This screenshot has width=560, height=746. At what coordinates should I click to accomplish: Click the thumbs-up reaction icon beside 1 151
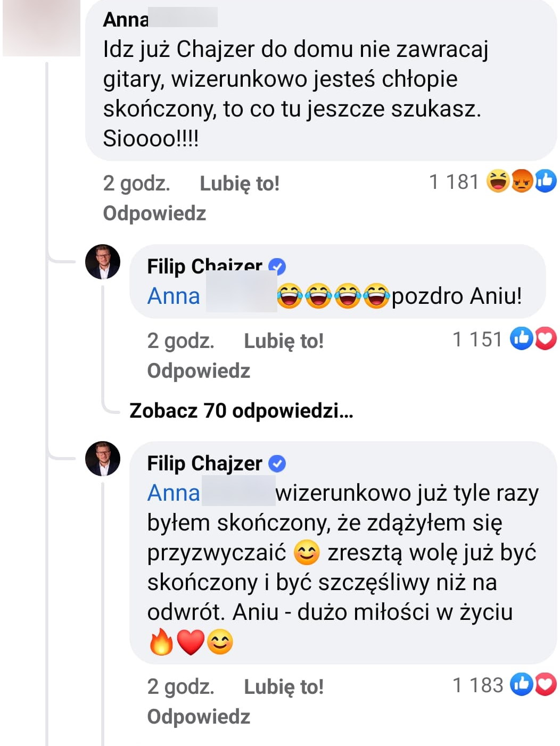tap(521, 339)
